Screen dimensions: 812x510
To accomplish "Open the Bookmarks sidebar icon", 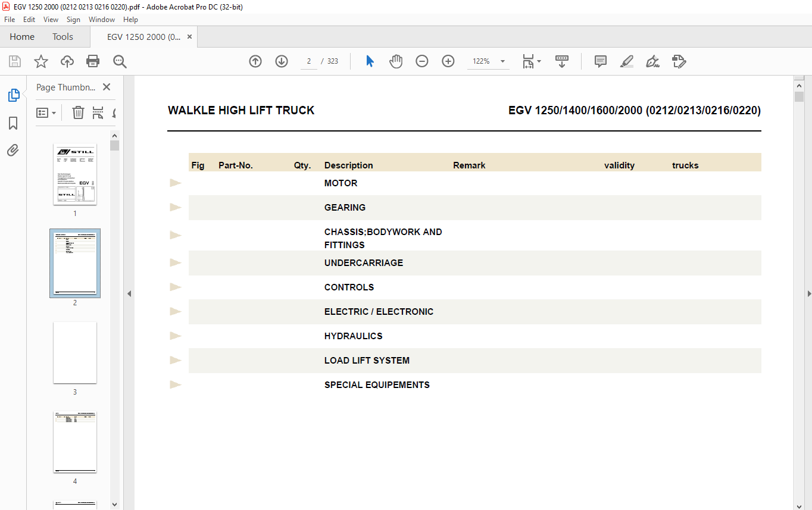I will [x=13, y=123].
